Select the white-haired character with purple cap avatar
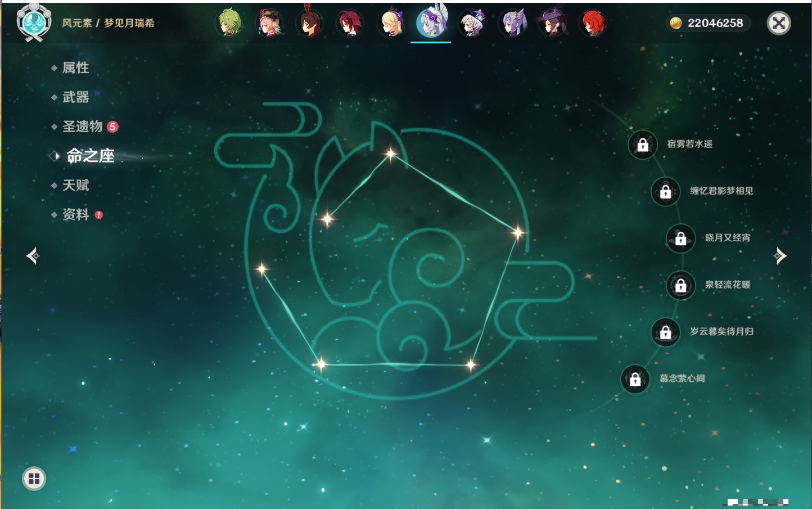Viewport: 812px width, 509px height. 471,23
